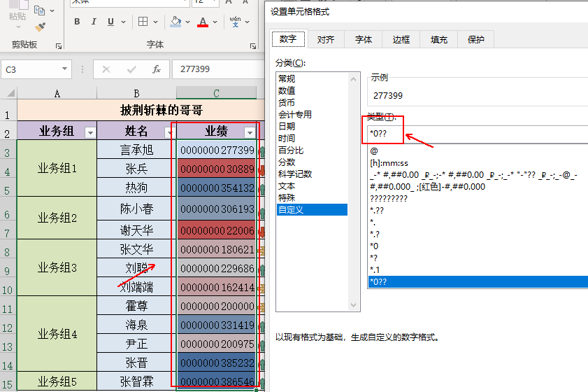Switch to the 字体 tab

(x=364, y=39)
